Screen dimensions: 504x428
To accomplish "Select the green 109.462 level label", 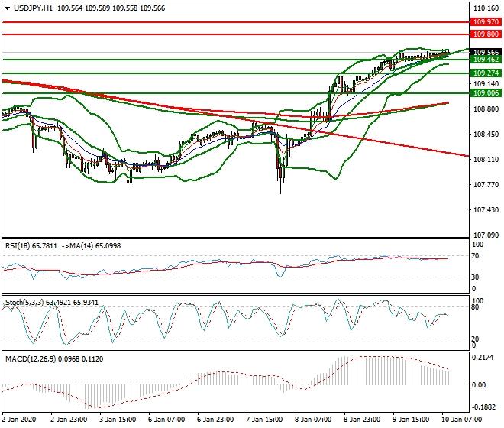I will click(x=486, y=60).
